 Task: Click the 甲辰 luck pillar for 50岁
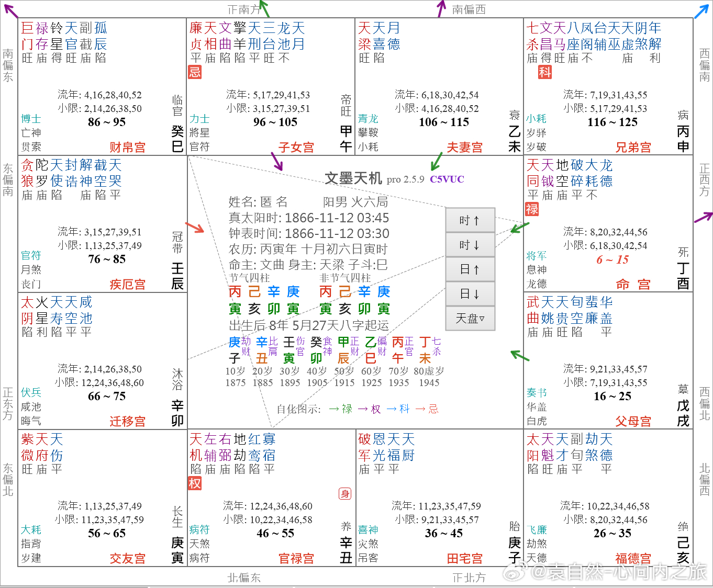point(343,350)
